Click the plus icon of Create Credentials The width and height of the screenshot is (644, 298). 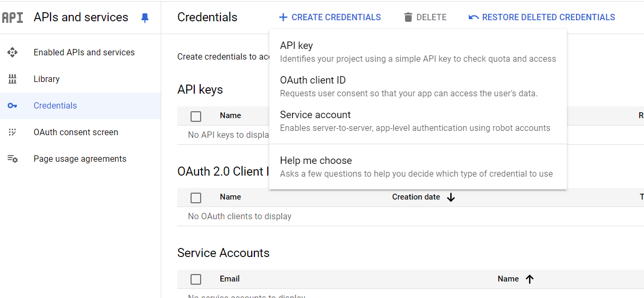[283, 18]
